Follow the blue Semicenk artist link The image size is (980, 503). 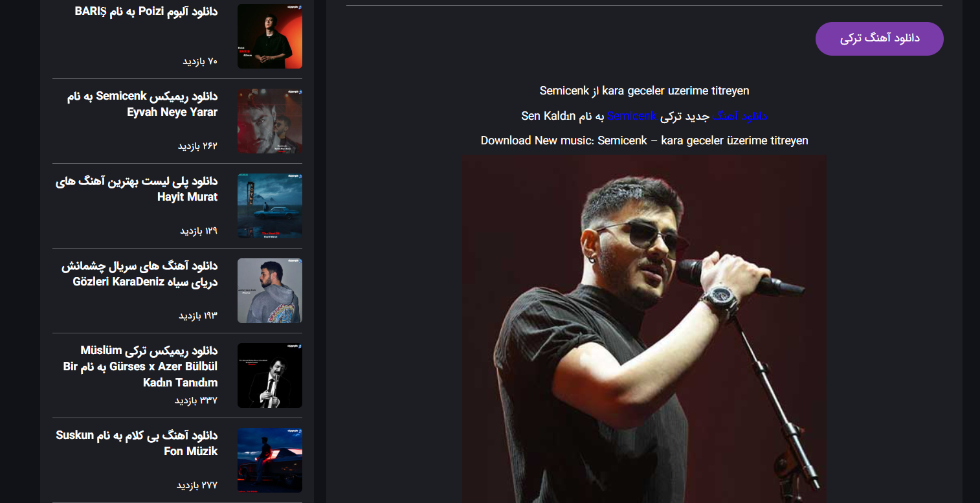(632, 116)
